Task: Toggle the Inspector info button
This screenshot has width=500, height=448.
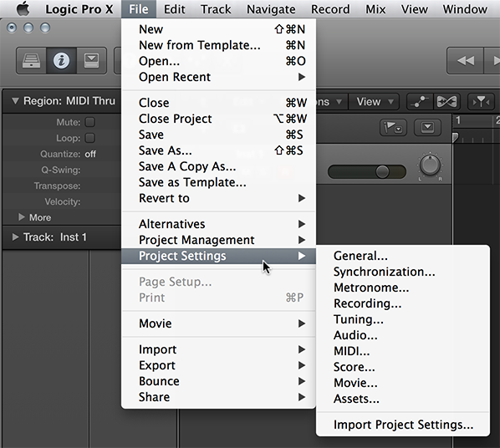Action: click(x=61, y=60)
